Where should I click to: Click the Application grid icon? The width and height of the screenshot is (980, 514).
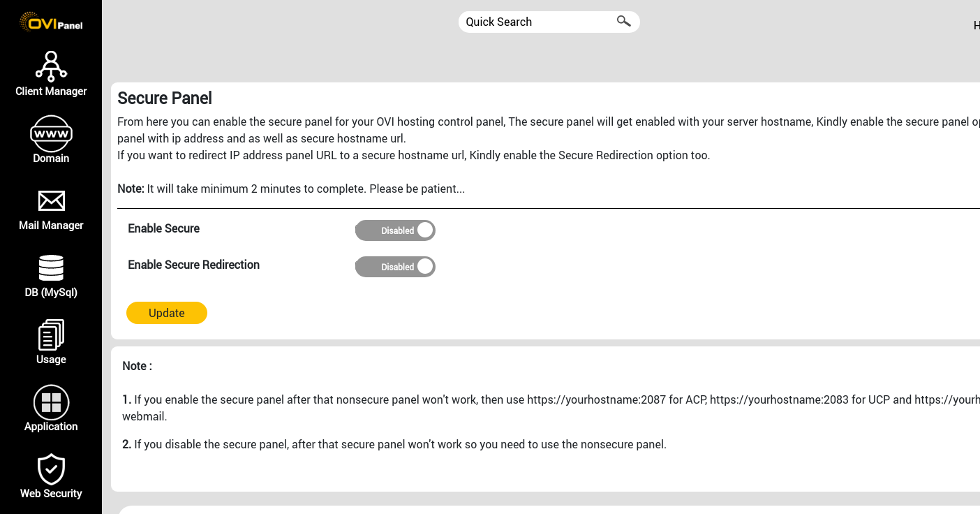pyautogui.click(x=51, y=402)
